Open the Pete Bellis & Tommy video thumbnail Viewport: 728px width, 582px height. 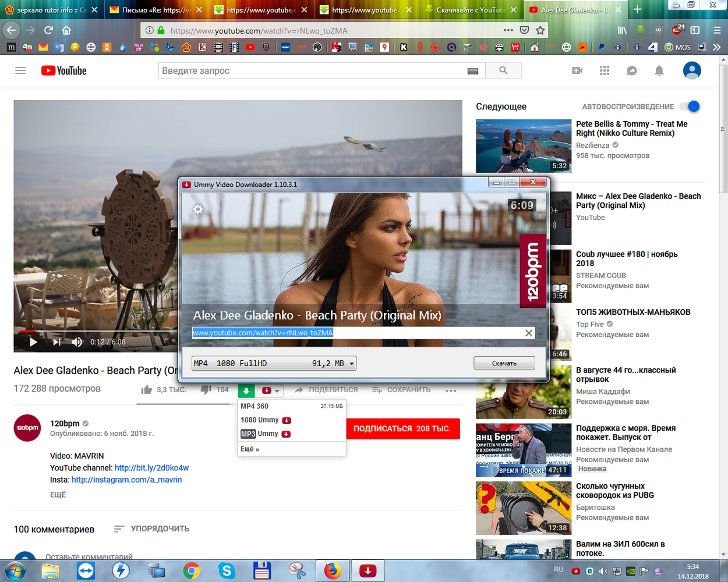(524, 146)
